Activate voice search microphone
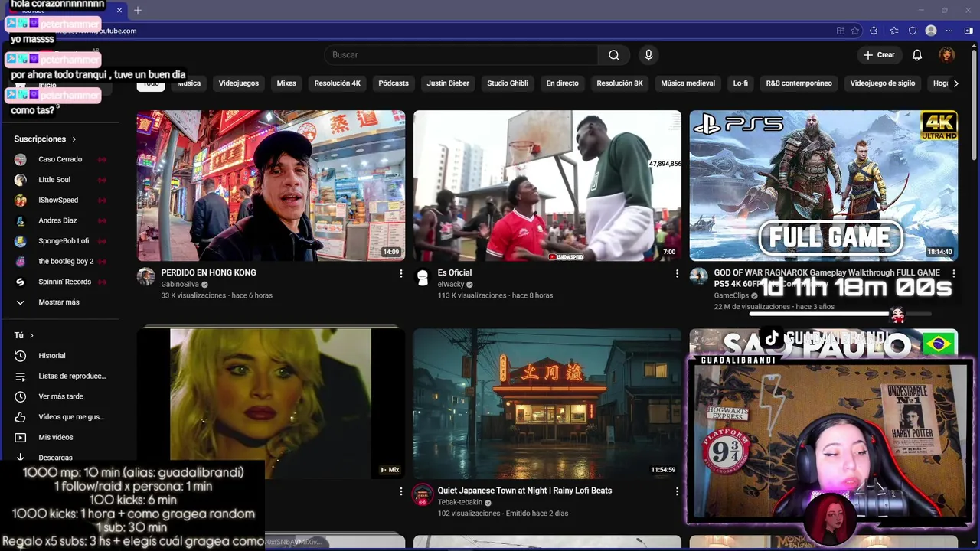 tap(648, 55)
